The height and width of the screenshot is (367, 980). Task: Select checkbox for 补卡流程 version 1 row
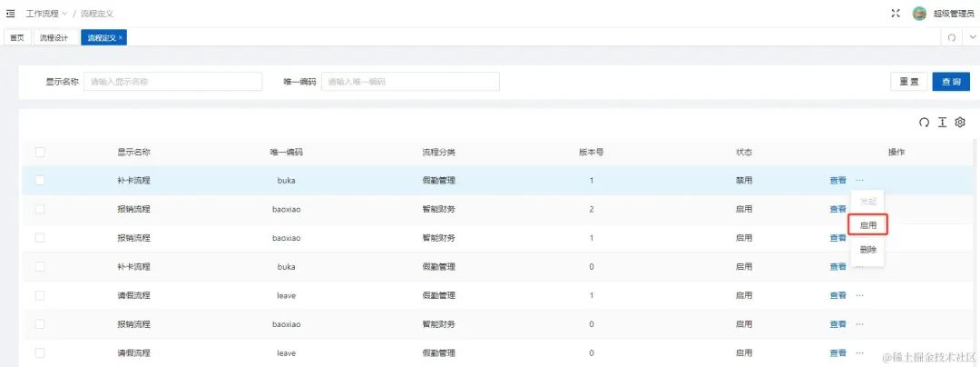pos(40,180)
